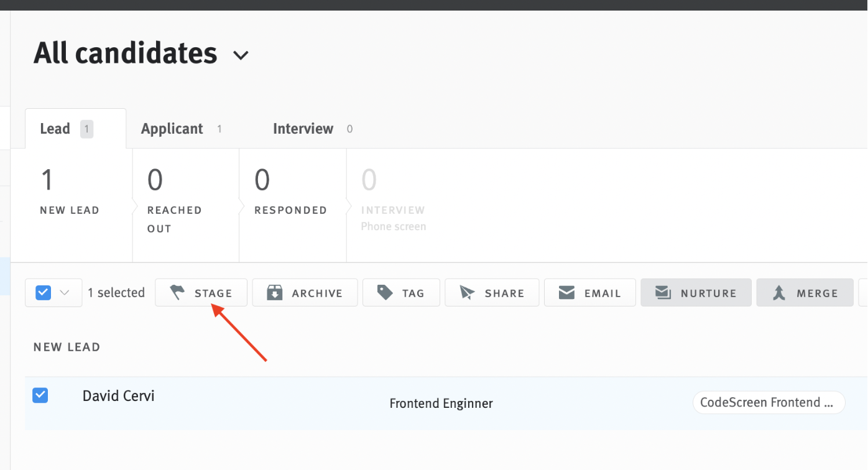Screen dimensions: 868x470
Task: Click the Merge person icon
Action: point(780,292)
